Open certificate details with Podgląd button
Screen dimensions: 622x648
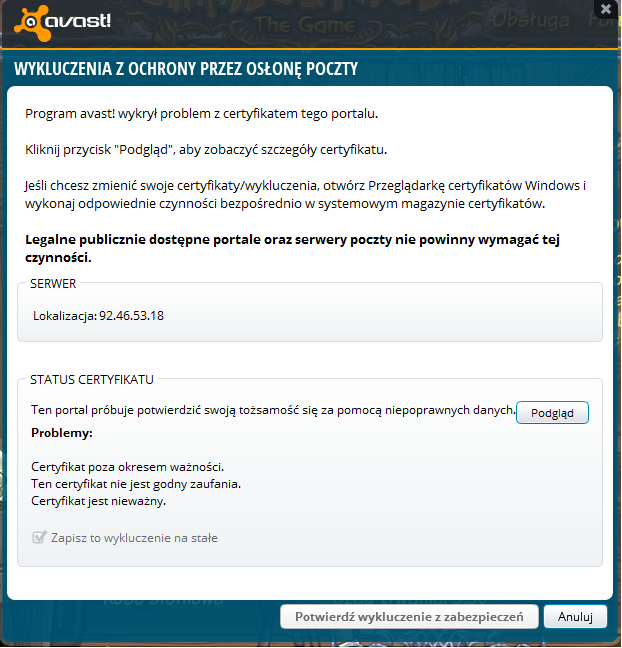[552, 412]
